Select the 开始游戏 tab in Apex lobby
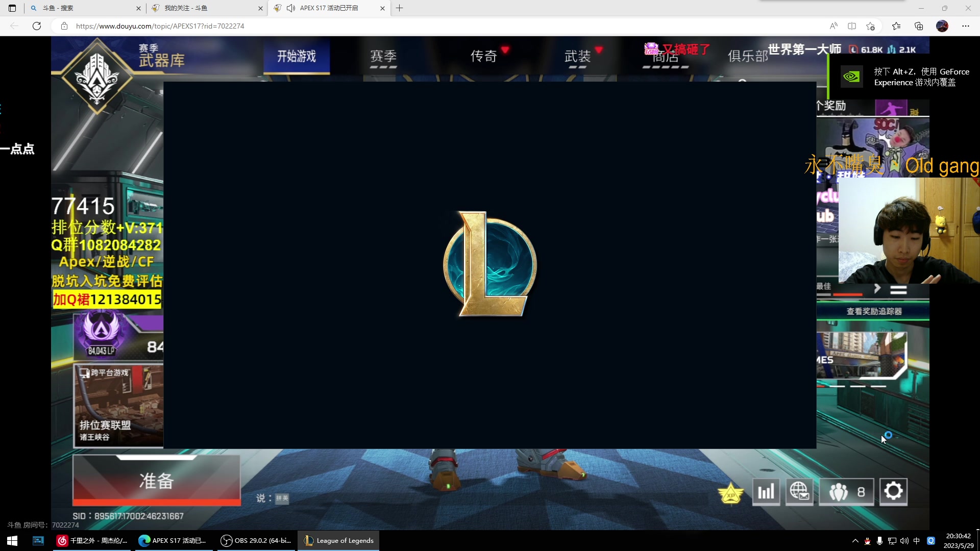This screenshot has width=980, height=551. 297,57
